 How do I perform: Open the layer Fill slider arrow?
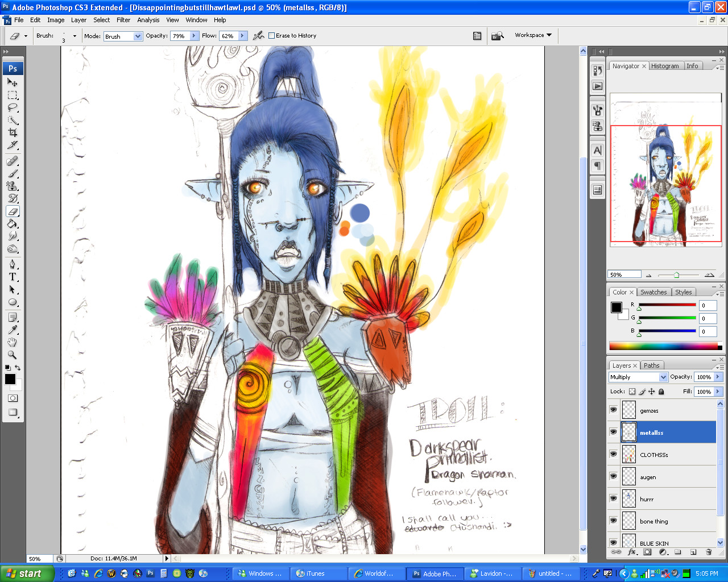click(718, 392)
